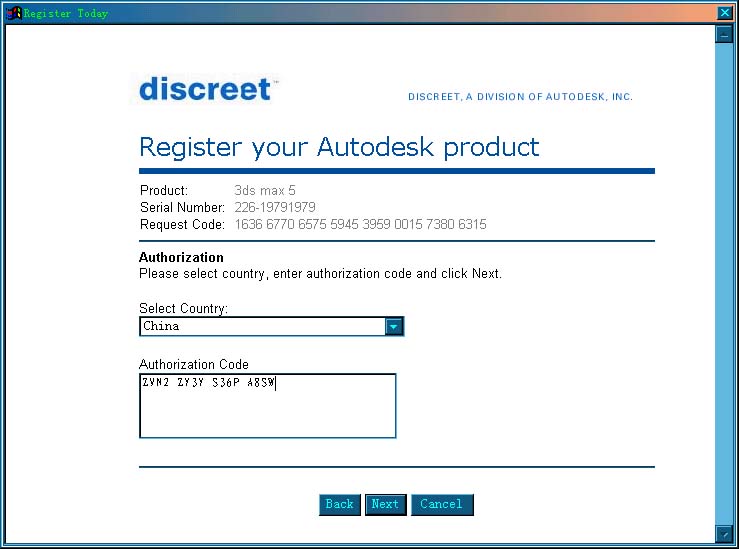Open the Select Country dropdown arrow

pos(394,326)
